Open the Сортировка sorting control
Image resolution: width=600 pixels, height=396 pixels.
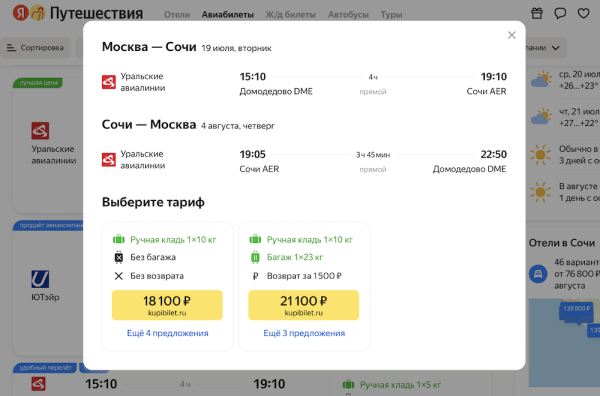(35, 48)
